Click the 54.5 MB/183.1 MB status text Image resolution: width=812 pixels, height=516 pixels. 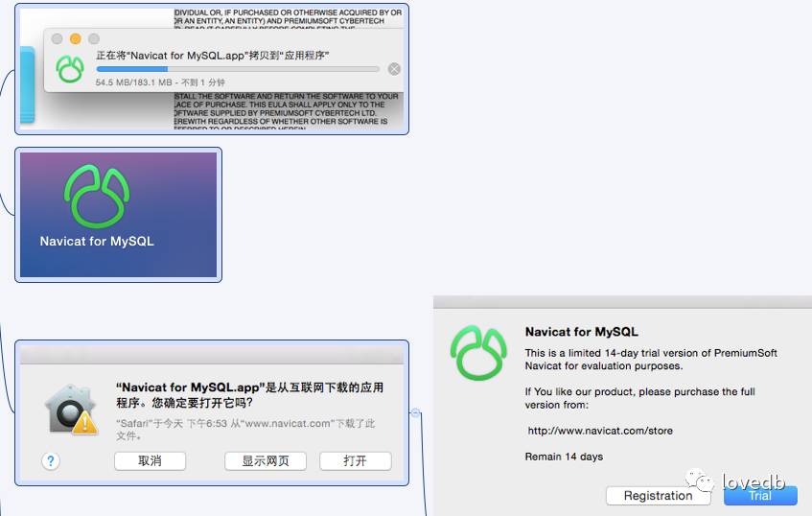[x=160, y=82]
